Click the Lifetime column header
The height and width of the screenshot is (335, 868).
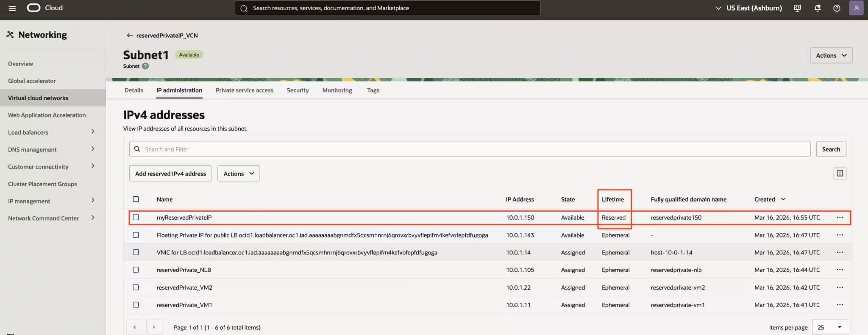612,199
